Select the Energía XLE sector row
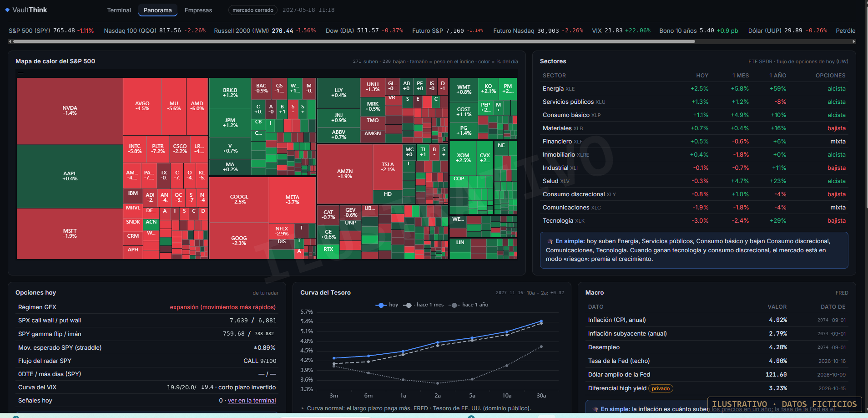The height and width of the screenshot is (418, 868). [694, 89]
